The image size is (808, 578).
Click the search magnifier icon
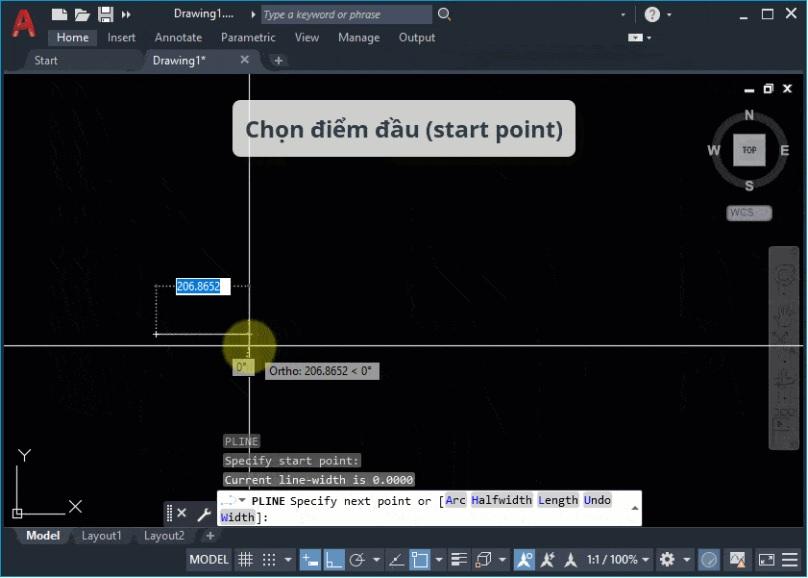tap(444, 14)
